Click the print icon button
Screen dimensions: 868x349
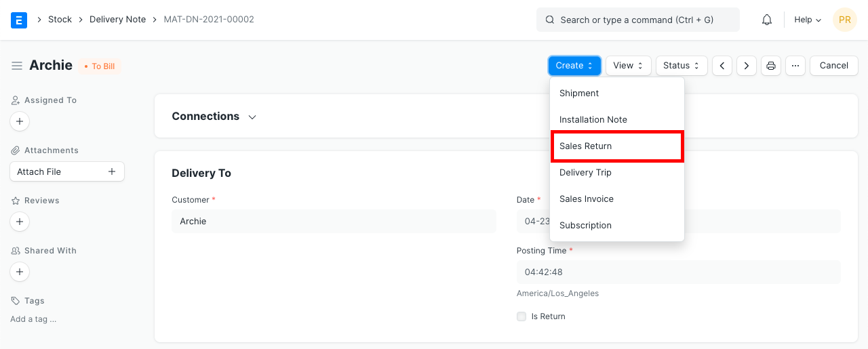771,66
